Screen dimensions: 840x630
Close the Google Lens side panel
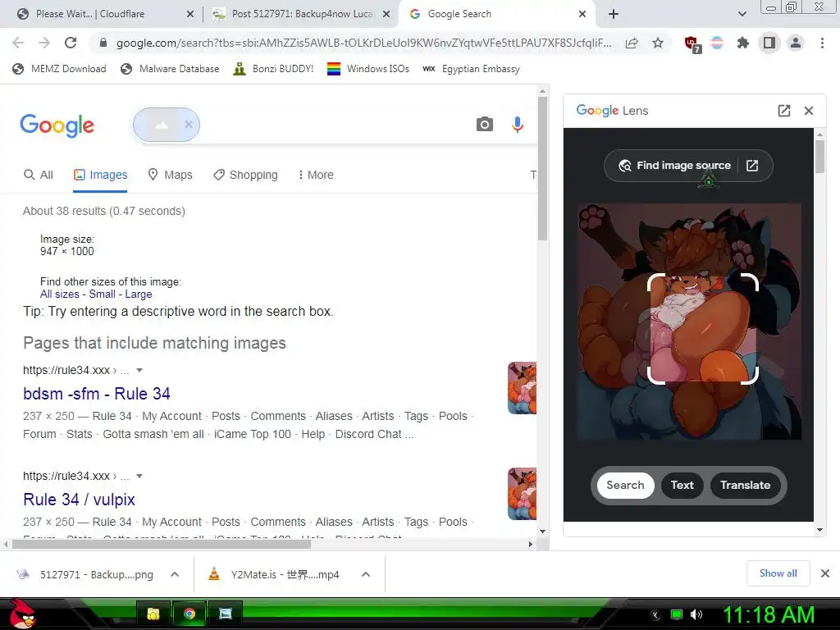[809, 111]
